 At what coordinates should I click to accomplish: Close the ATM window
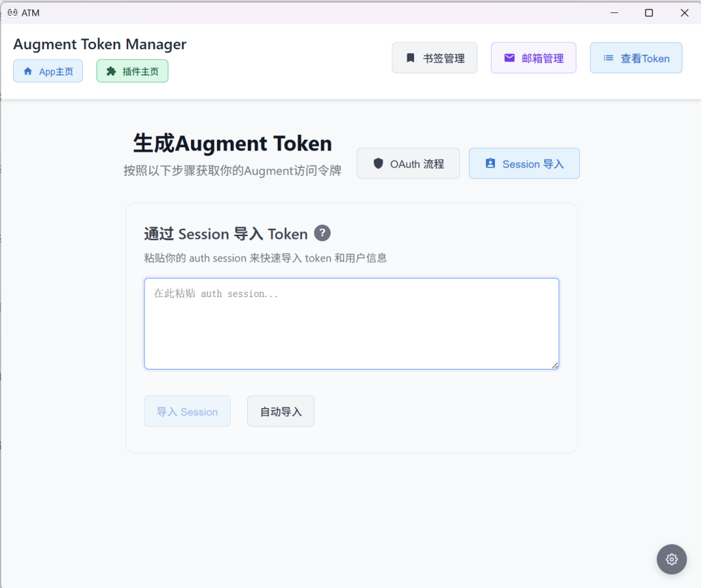click(x=684, y=12)
